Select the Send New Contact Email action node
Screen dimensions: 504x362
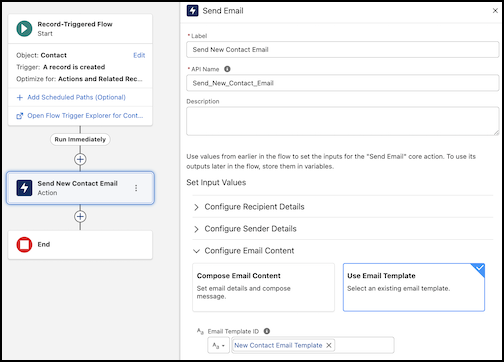point(80,188)
